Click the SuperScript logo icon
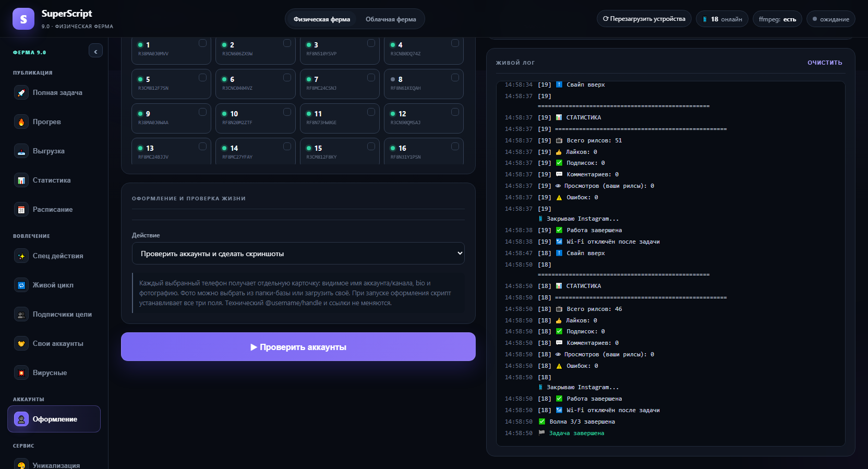This screenshot has height=469, width=868. [x=23, y=19]
